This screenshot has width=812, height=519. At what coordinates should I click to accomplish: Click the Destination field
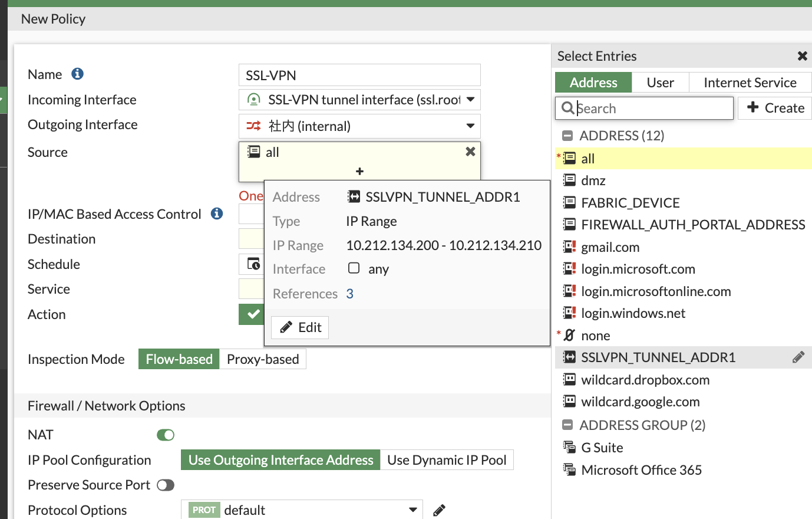pos(251,239)
